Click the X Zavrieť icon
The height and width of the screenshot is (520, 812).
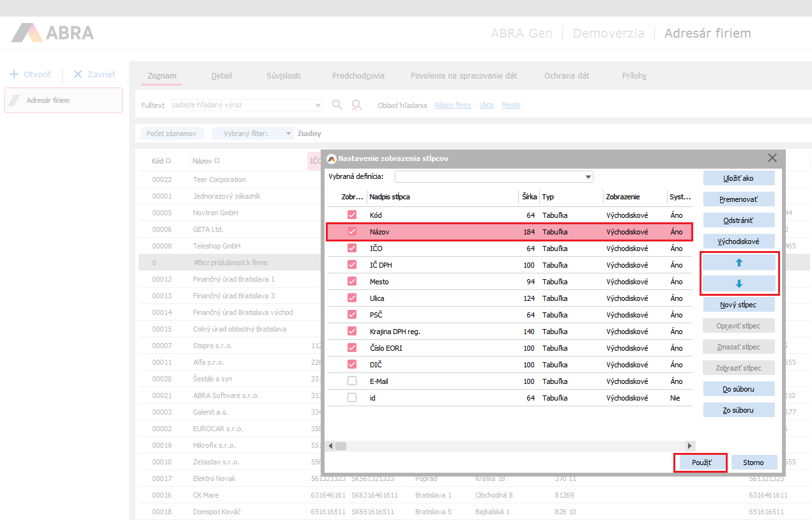coord(78,74)
